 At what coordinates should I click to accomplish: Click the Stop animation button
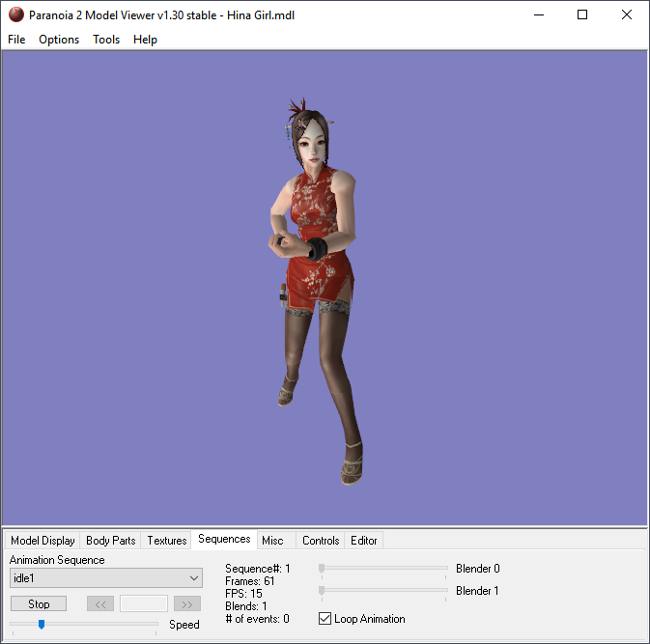point(39,603)
